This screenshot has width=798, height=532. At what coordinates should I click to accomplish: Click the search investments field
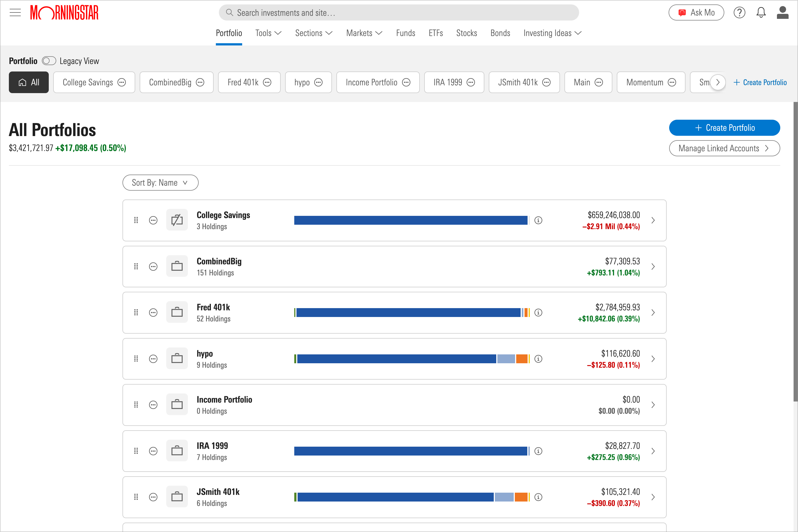[399, 12]
